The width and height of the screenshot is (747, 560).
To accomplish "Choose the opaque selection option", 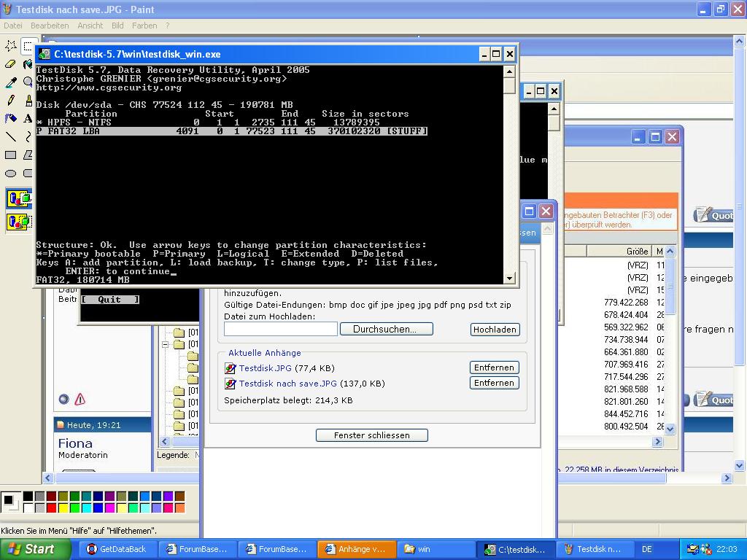I will coord(19,198).
